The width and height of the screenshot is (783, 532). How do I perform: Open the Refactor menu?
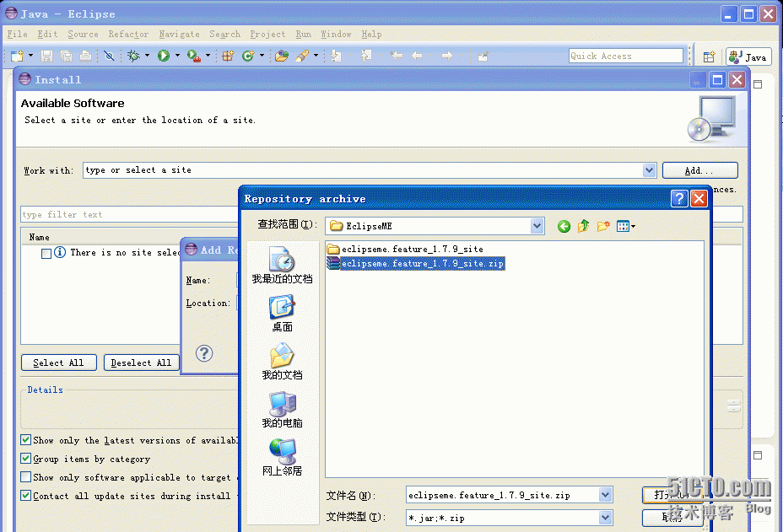[128, 34]
